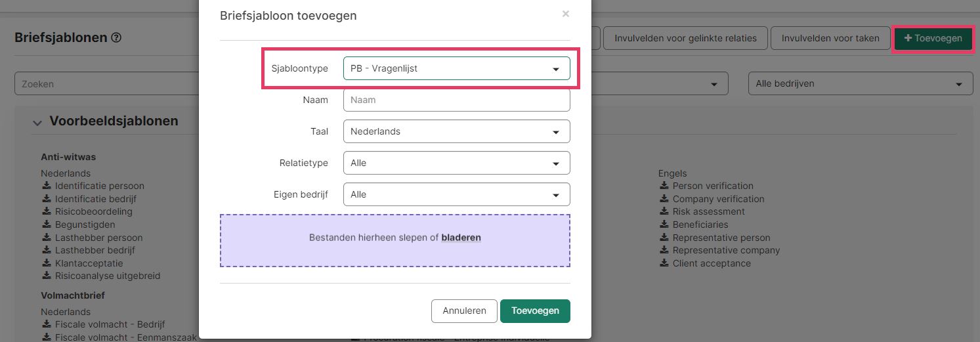
Task: Click the Naam input field
Action: pos(456,100)
